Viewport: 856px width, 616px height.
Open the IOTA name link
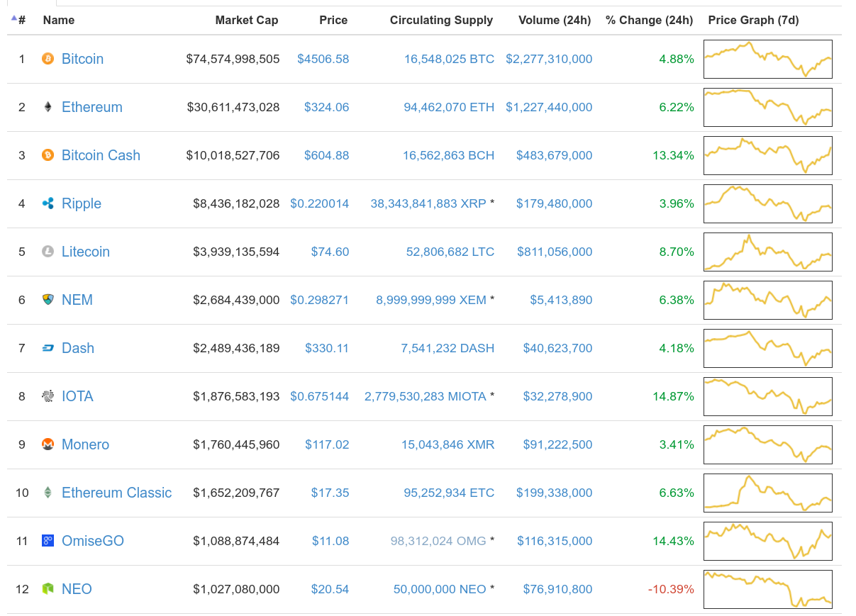click(77, 396)
